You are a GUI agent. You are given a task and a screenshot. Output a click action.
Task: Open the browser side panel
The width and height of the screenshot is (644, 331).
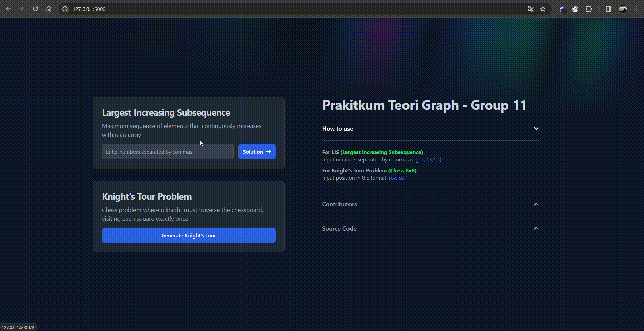click(608, 9)
